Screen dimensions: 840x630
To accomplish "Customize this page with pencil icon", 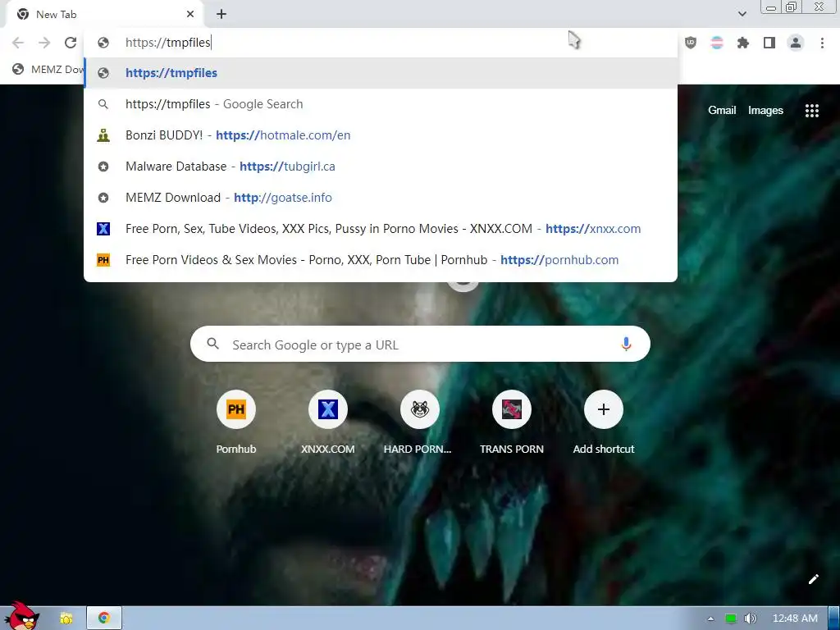I will point(813,579).
